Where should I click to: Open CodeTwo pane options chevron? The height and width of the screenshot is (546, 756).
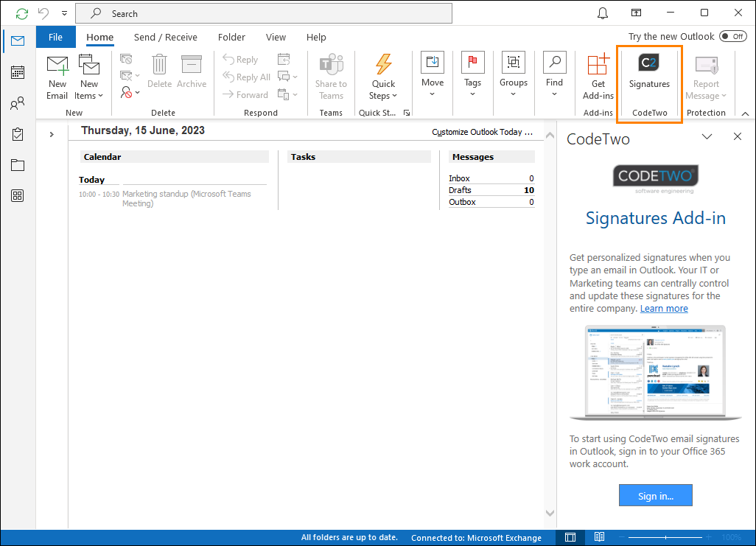pos(707,136)
